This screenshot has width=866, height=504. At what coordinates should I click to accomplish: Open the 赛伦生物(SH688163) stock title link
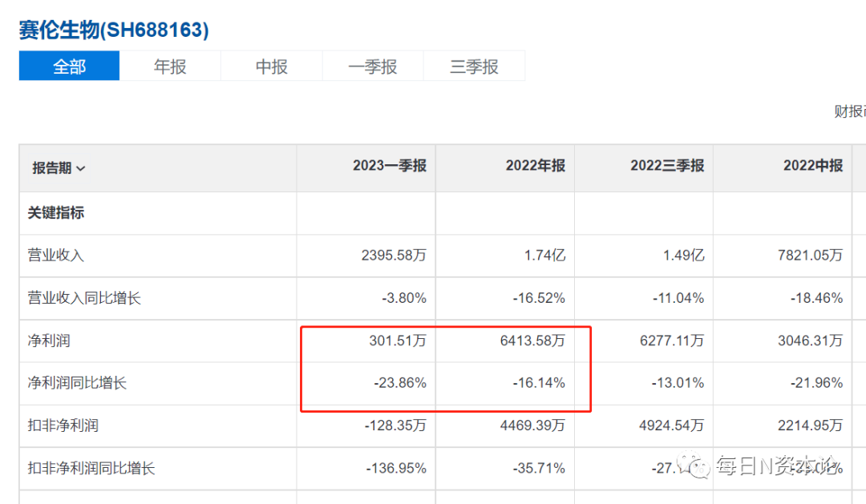(x=114, y=30)
